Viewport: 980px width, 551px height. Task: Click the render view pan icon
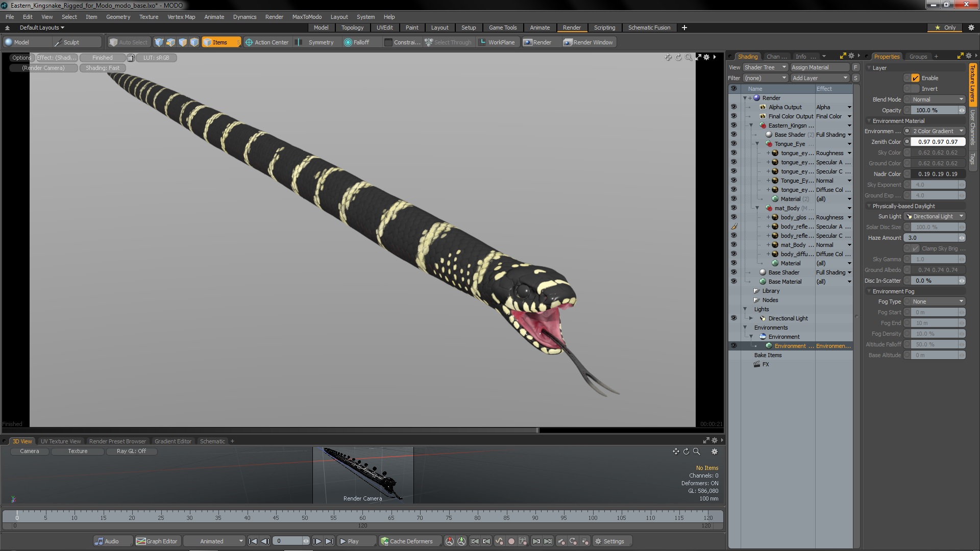668,57
